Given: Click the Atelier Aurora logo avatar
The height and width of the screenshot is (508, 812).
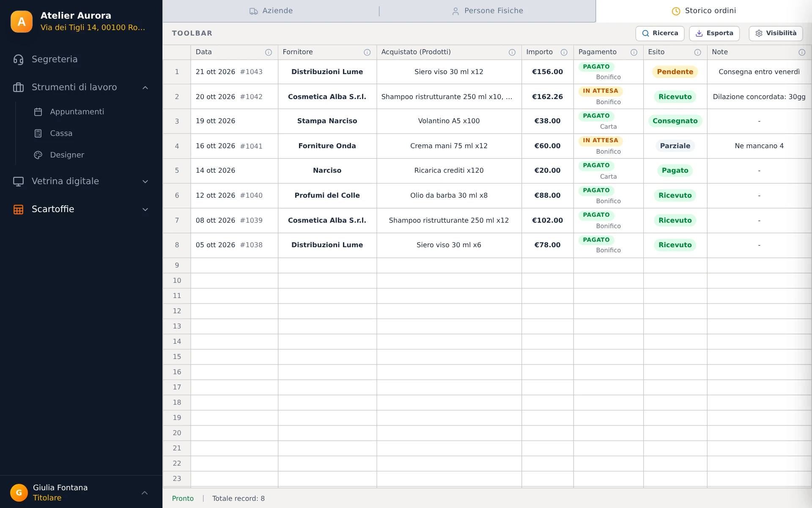Looking at the screenshot, I should [22, 22].
